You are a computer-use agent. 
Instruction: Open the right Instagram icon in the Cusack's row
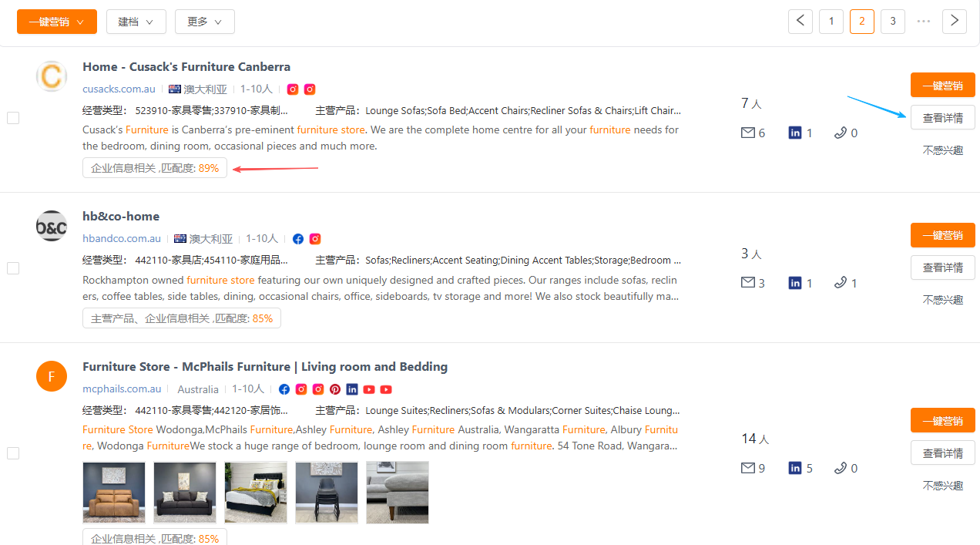pyautogui.click(x=310, y=89)
